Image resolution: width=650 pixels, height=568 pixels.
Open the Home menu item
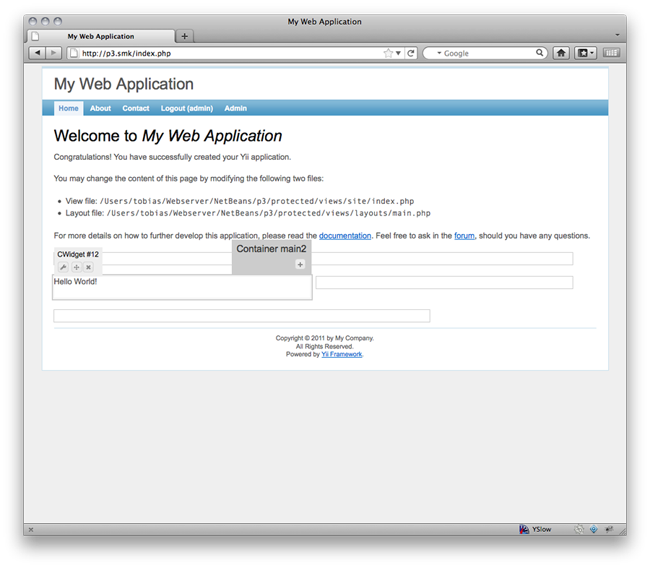click(x=68, y=108)
